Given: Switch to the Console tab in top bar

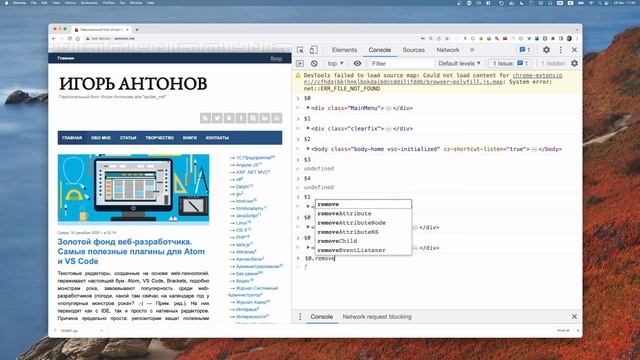Looking at the screenshot, I should pos(380,50).
